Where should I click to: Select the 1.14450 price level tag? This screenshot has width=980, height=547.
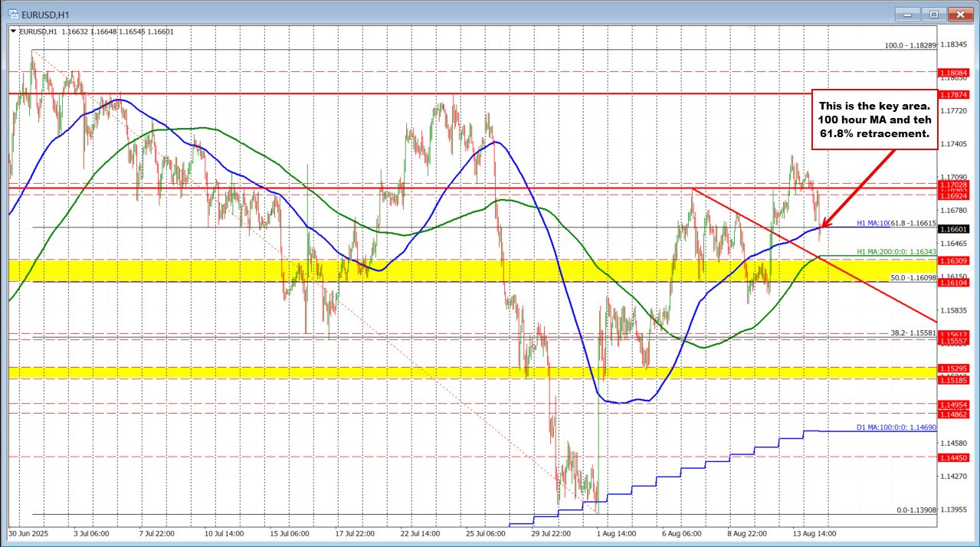pos(953,457)
